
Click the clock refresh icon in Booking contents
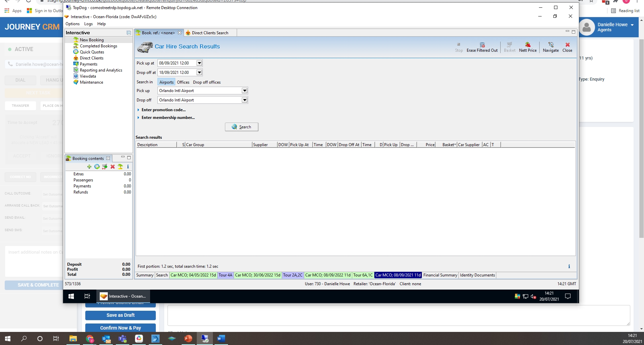pos(97,167)
